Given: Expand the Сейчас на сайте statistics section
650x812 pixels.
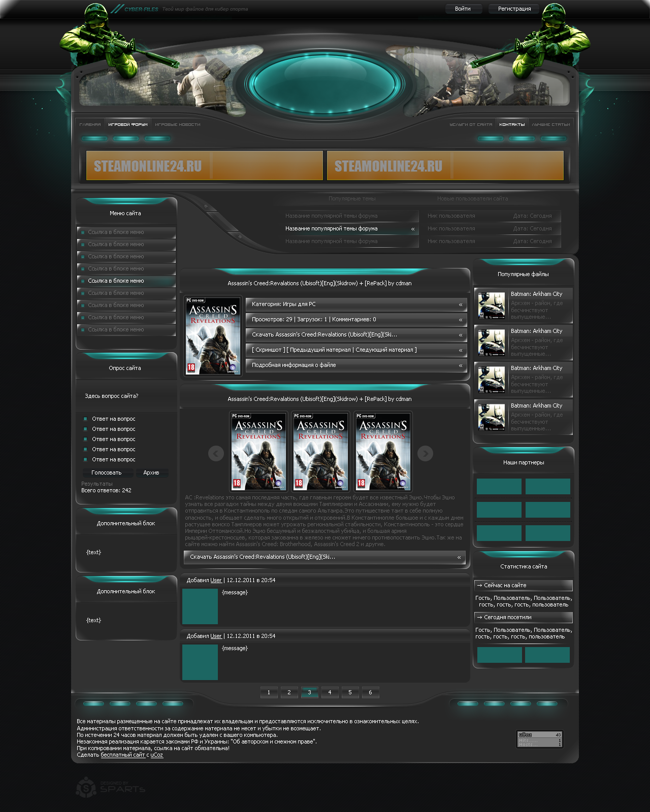Looking at the screenshot, I should click(524, 586).
